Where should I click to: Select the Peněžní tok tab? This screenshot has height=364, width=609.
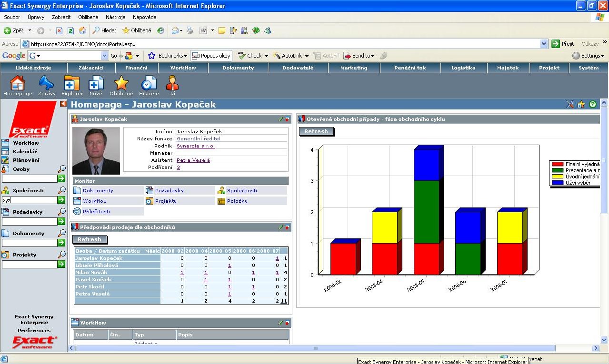click(x=410, y=68)
